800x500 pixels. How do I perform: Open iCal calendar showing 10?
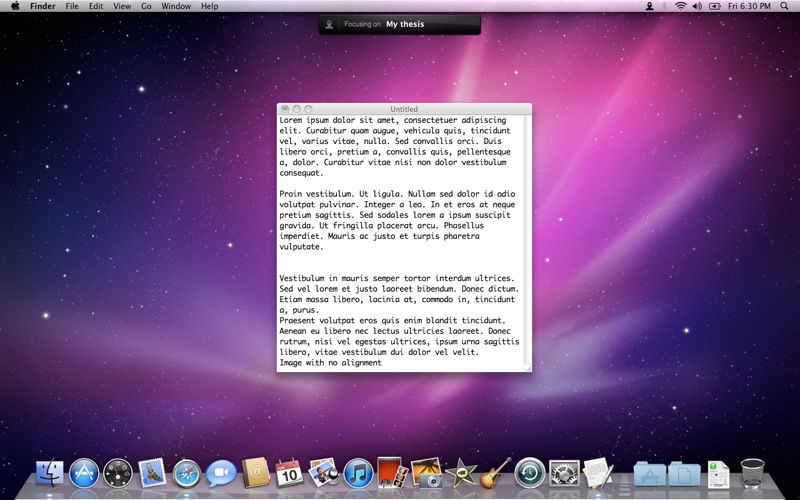(x=289, y=473)
